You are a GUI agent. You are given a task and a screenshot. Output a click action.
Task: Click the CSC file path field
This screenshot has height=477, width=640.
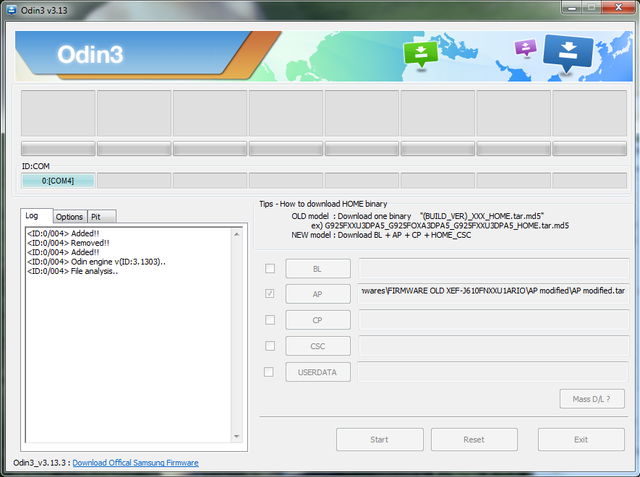(x=493, y=346)
